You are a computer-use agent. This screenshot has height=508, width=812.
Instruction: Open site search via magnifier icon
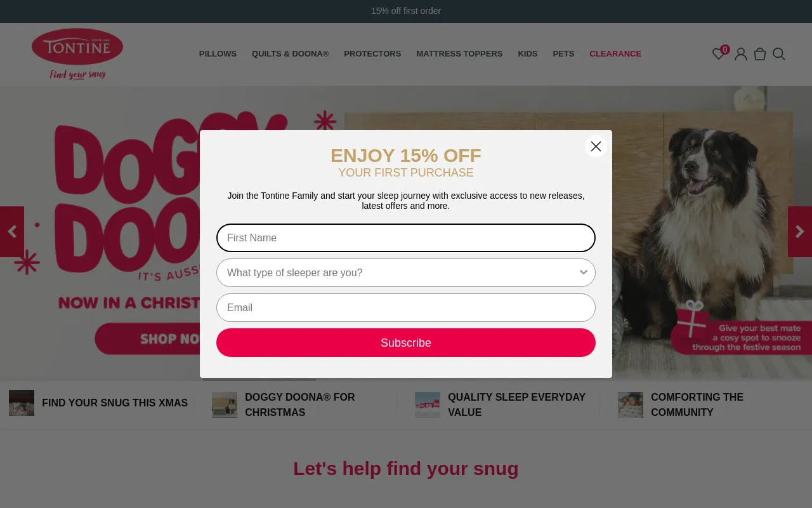(x=779, y=54)
